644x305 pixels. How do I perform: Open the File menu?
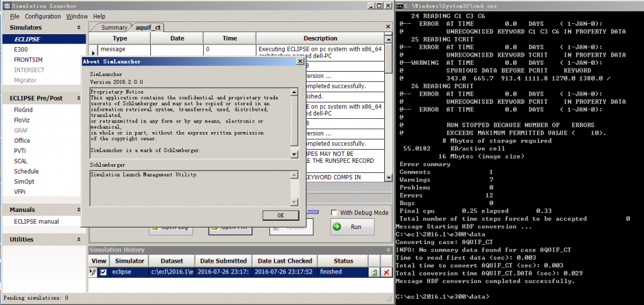(14, 16)
